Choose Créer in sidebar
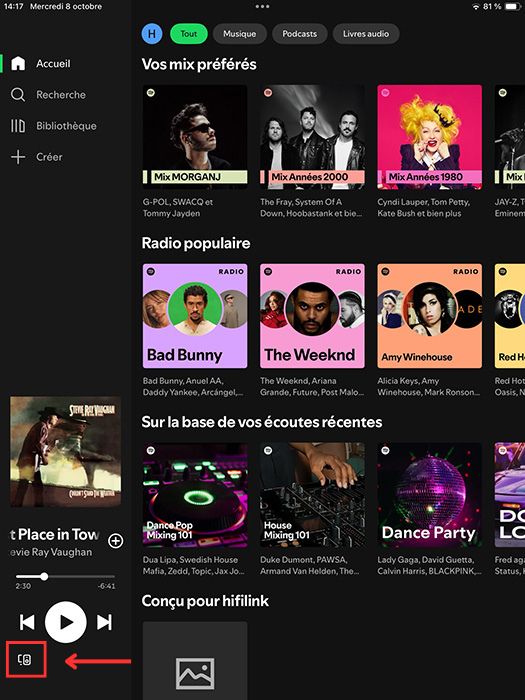This screenshot has width=525, height=700. (49, 157)
